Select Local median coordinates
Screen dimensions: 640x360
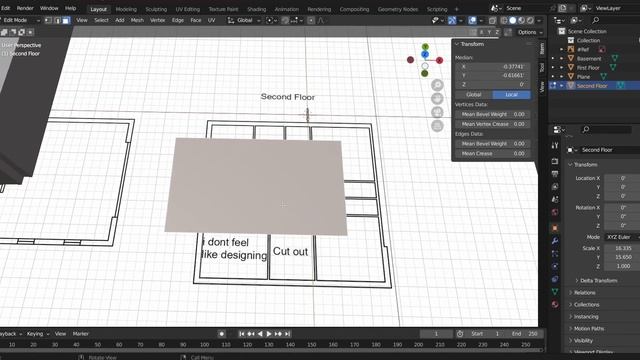[x=511, y=94]
